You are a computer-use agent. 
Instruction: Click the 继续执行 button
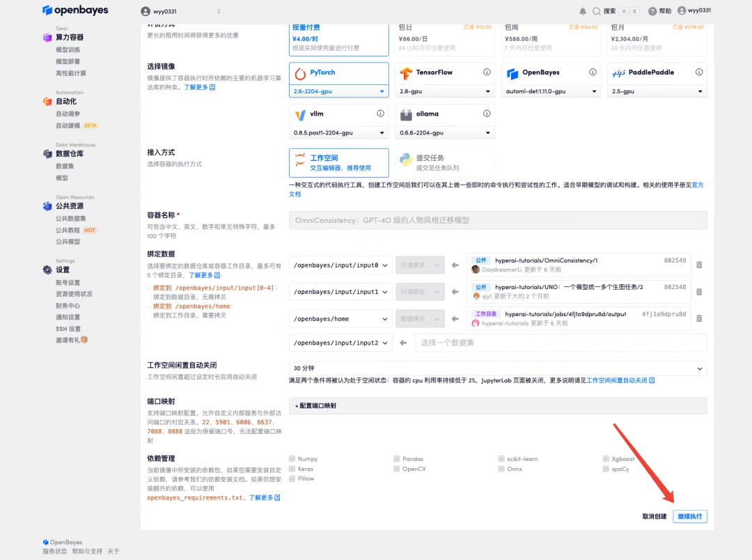click(x=689, y=516)
